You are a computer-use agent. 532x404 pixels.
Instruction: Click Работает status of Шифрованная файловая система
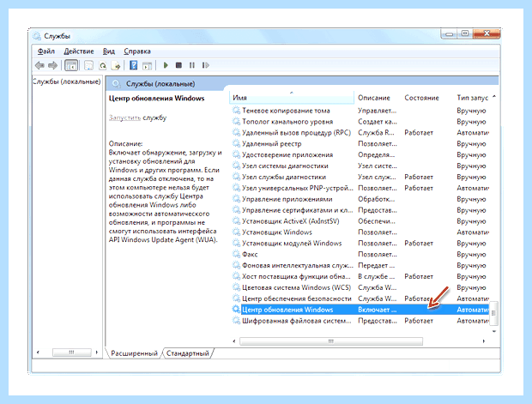[x=419, y=321]
